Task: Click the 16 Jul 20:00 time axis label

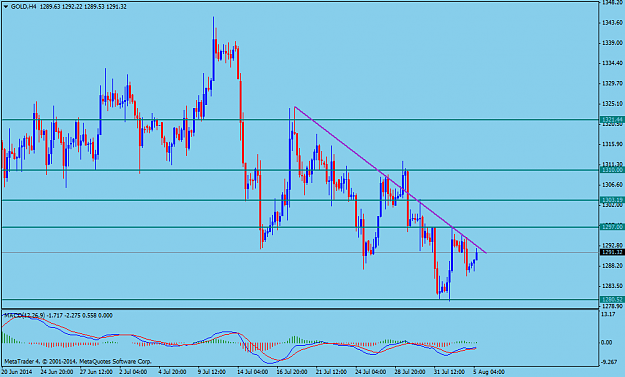Action: pyautogui.click(x=292, y=372)
